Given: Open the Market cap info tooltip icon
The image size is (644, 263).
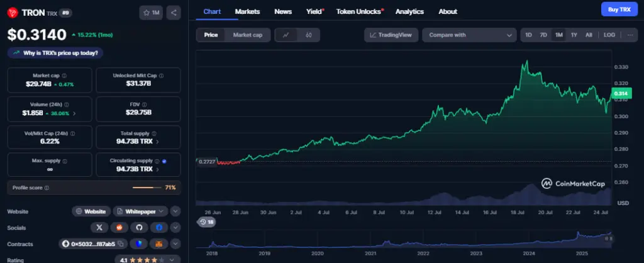Looking at the screenshot, I should [x=64, y=76].
